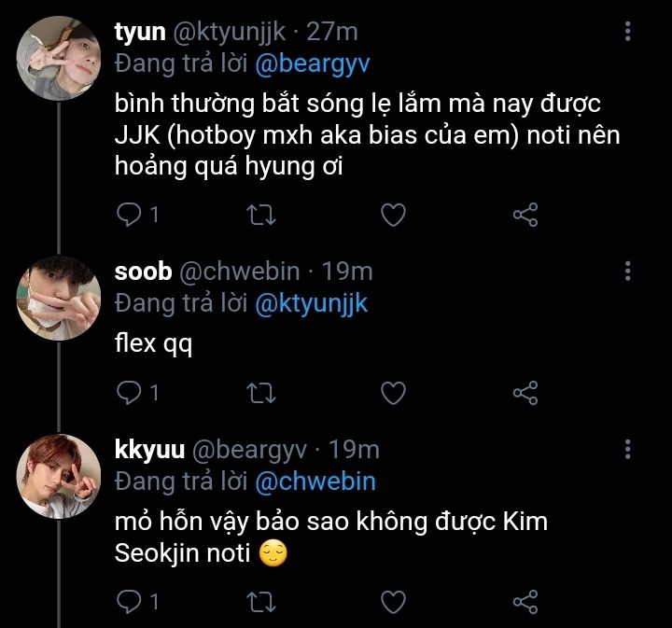Retweet kkyuu's Kim Seokjin tweet

(262, 599)
